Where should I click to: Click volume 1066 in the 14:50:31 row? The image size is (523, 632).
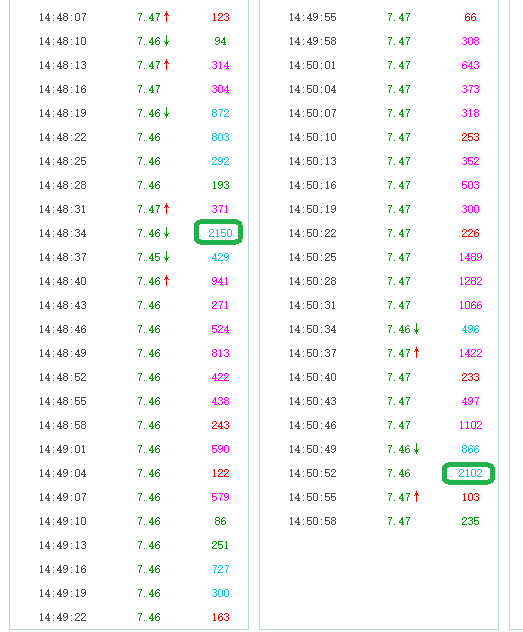[470, 305]
